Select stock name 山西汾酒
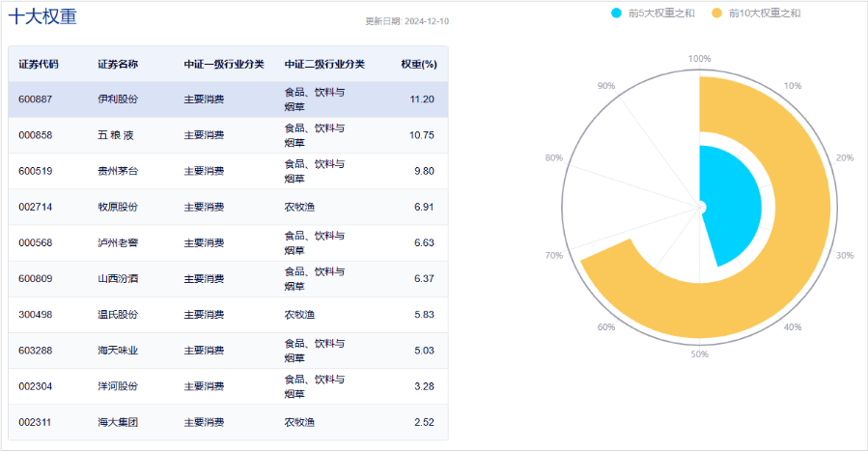The height and width of the screenshot is (452, 868). [x=118, y=278]
